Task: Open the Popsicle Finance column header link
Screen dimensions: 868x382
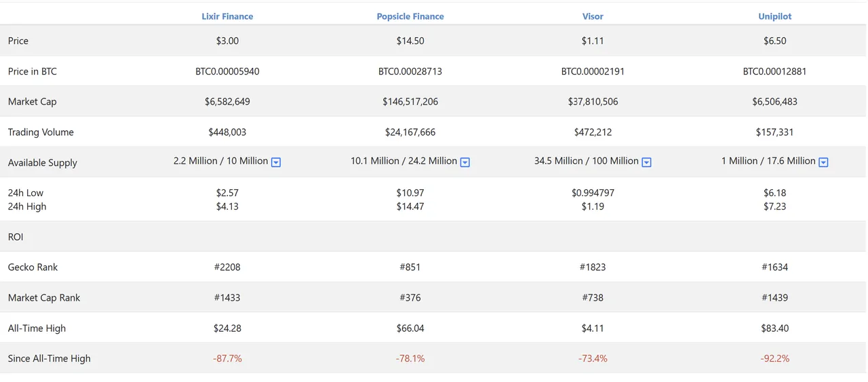Action: click(x=410, y=16)
